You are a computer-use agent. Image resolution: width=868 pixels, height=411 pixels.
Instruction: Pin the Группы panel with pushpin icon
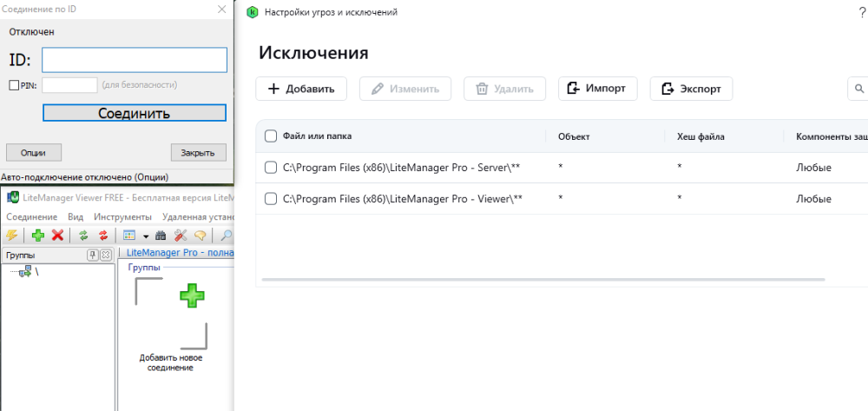pos(93,255)
